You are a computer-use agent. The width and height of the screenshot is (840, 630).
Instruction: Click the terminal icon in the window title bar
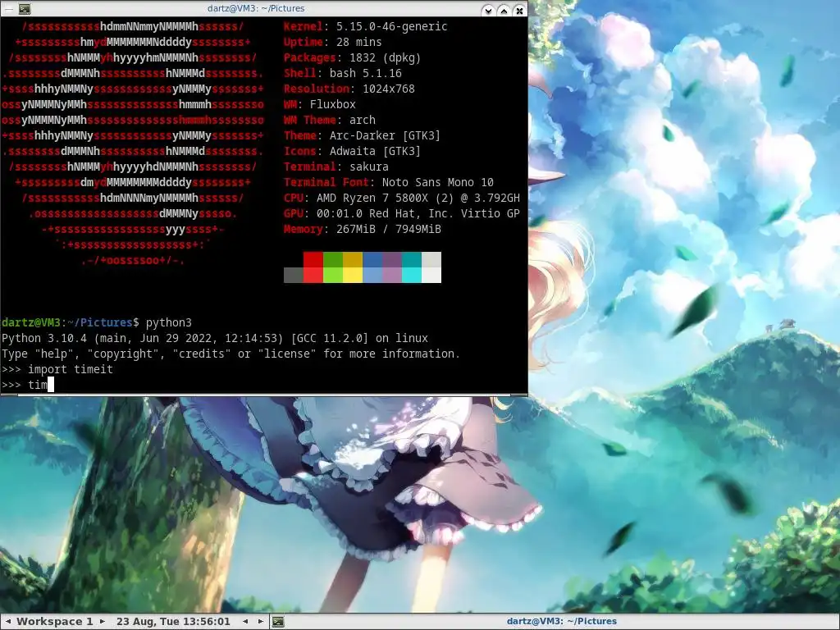pyautogui.click(x=25, y=8)
